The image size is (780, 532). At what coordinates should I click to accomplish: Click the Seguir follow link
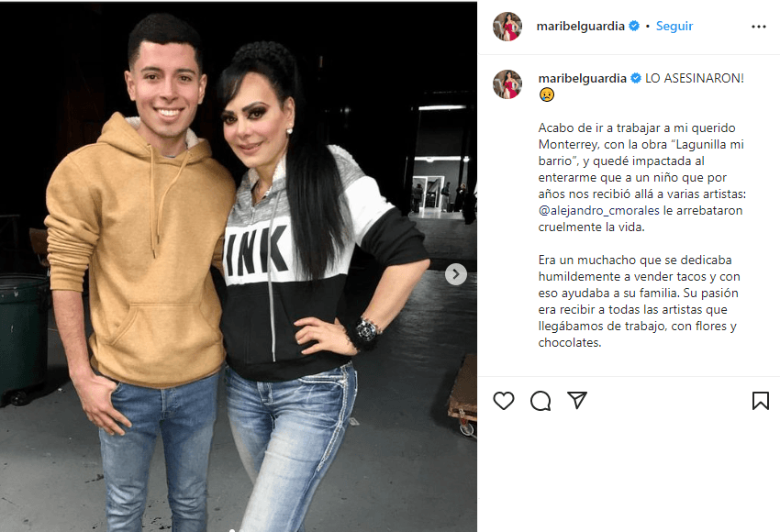[x=674, y=26]
